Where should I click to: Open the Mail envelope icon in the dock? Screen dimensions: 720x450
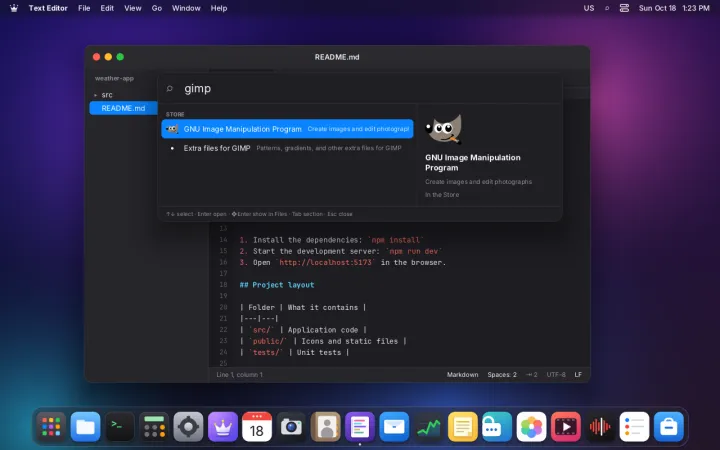[394, 427]
